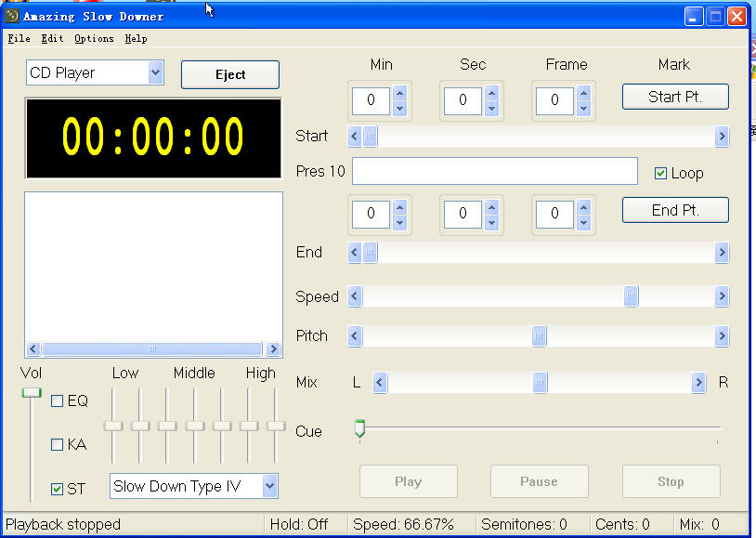Expand the Slow Down Type IV dropdown
This screenshot has height=538, width=756.
[x=269, y=486]
